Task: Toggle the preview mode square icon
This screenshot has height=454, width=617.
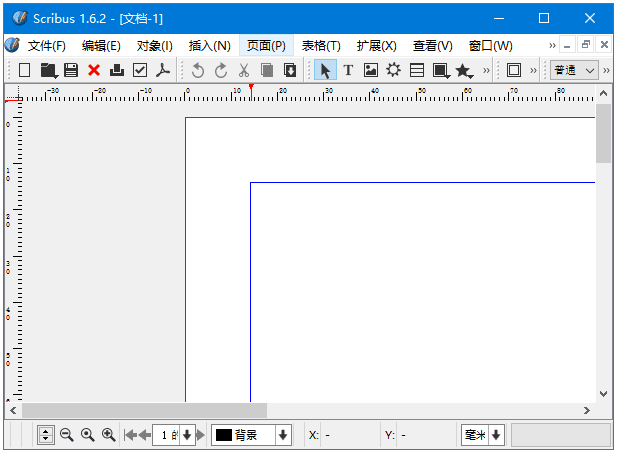Action: (x=514, y=70)
